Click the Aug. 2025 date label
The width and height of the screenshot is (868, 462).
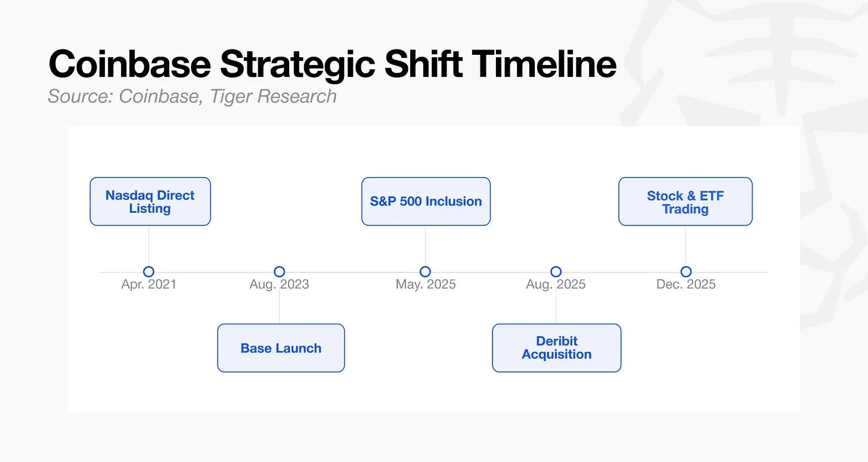[x=556, y=284]
